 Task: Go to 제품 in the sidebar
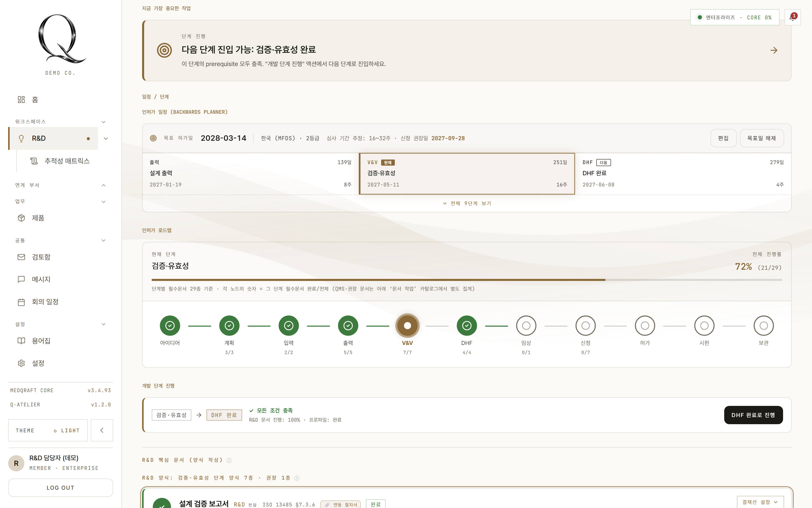click(60, 218)
